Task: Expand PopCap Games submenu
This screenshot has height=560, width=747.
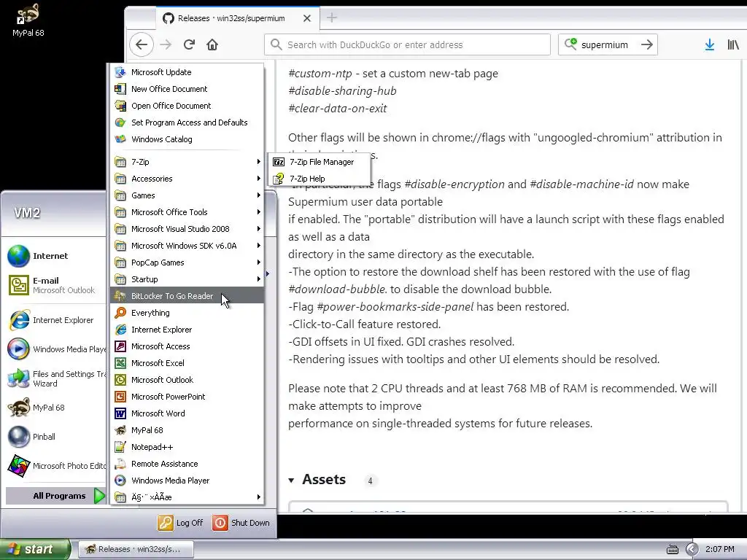Action: click(x=187, y=262)
